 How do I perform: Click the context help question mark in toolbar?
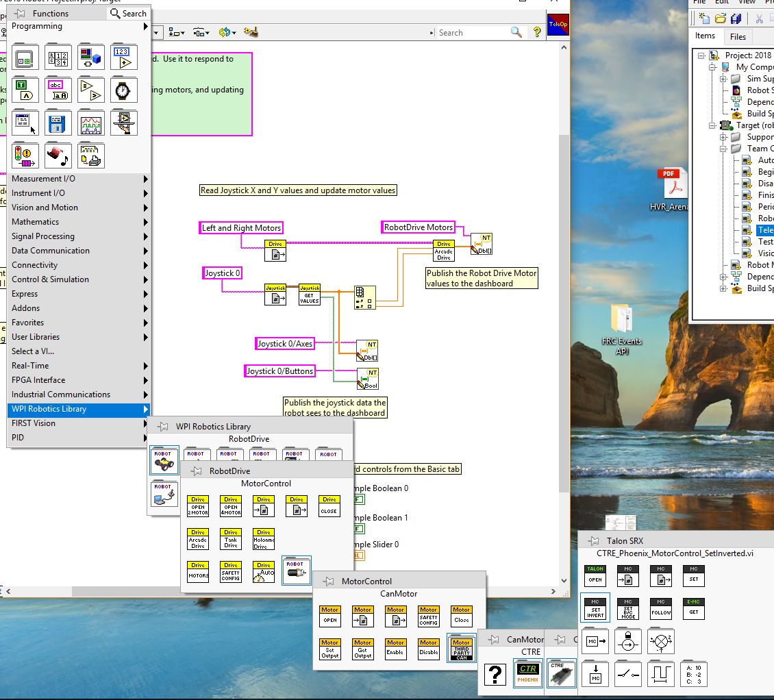[536, 33]
